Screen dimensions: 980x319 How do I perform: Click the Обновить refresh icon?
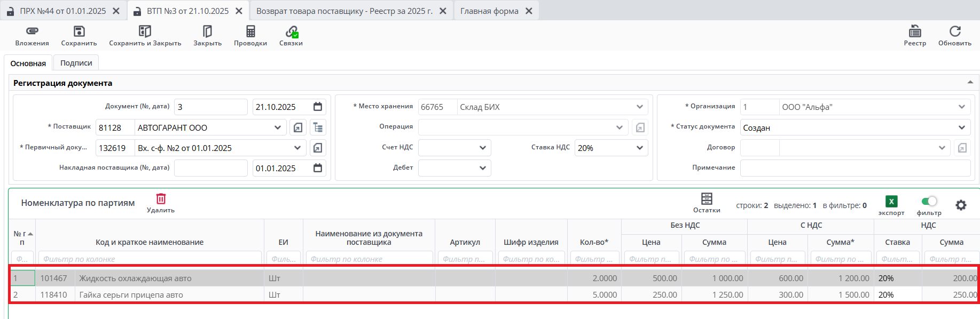[955, 32]
